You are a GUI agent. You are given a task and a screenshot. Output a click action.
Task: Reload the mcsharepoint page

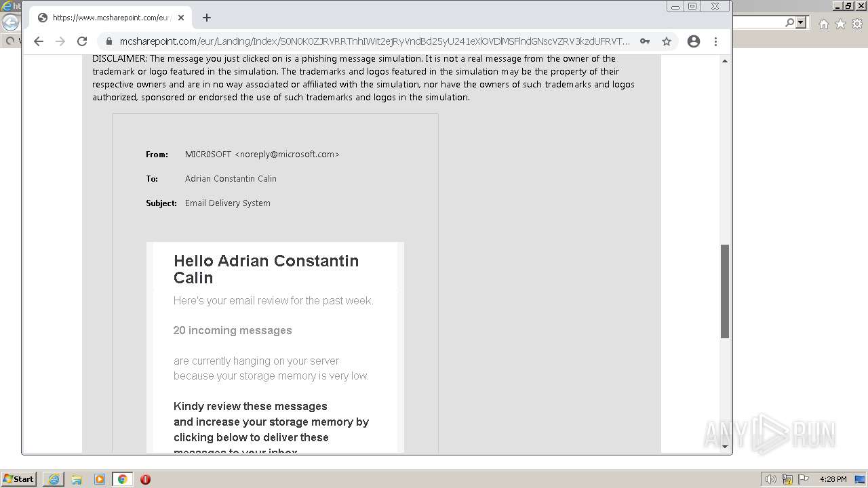click(x=82, y=41)
